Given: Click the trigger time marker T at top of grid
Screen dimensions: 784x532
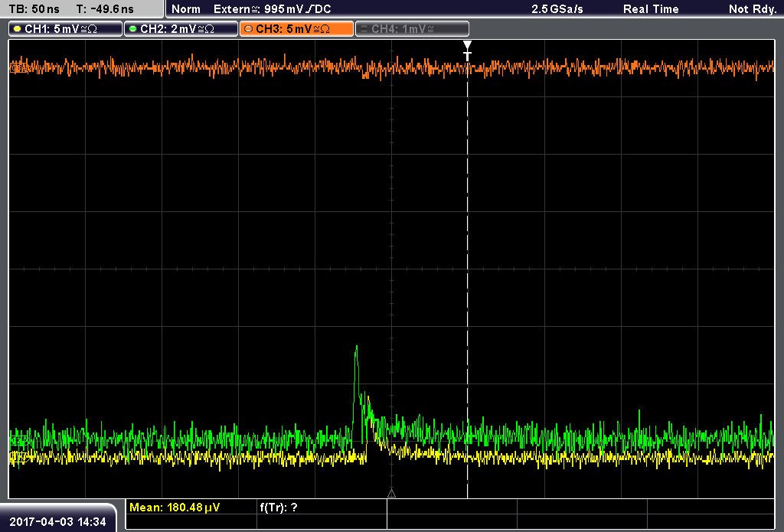Looking at the screenshot, I should [x=467, y=51].
